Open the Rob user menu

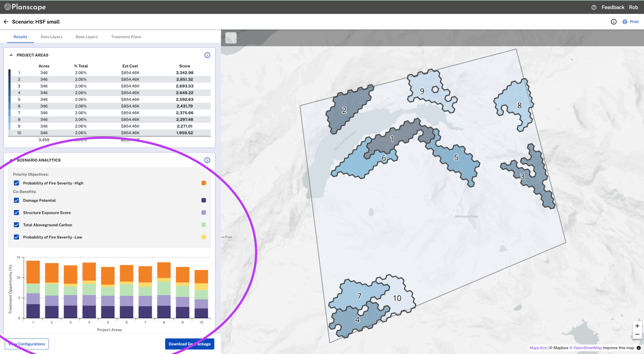pyautogui.click(x=633, y=7)
